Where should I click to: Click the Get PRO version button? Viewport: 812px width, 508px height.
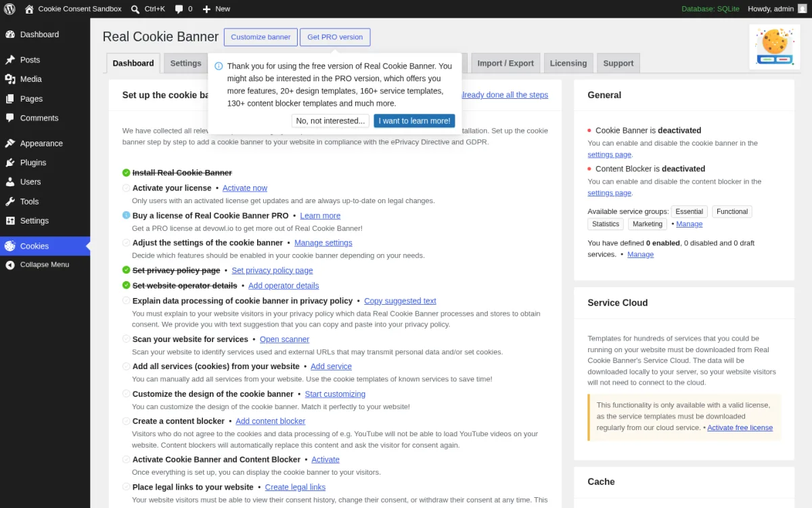[x=335, y=37]
